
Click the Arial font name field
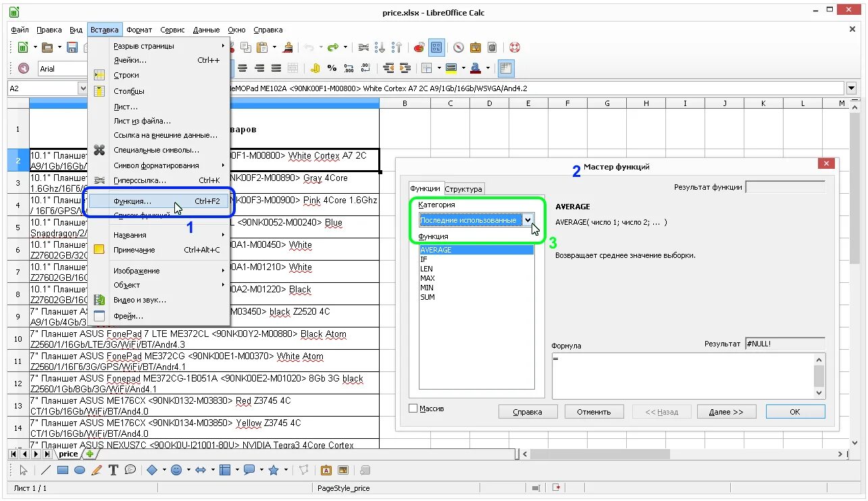tap(63, 68)
